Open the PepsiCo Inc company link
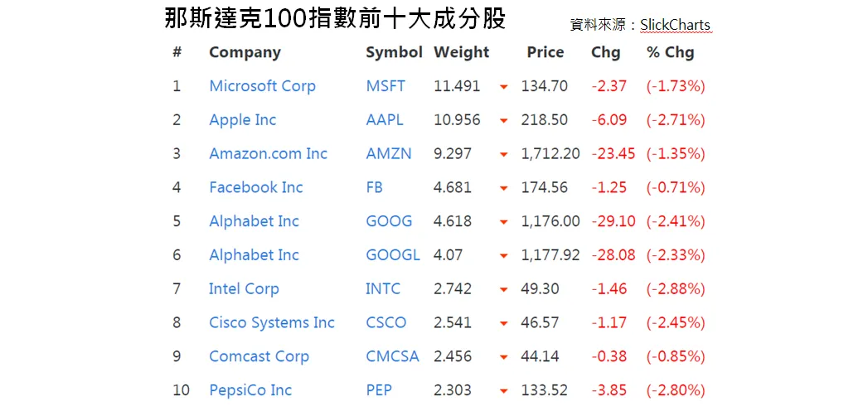The image size is (868, 406). (250, 390)
